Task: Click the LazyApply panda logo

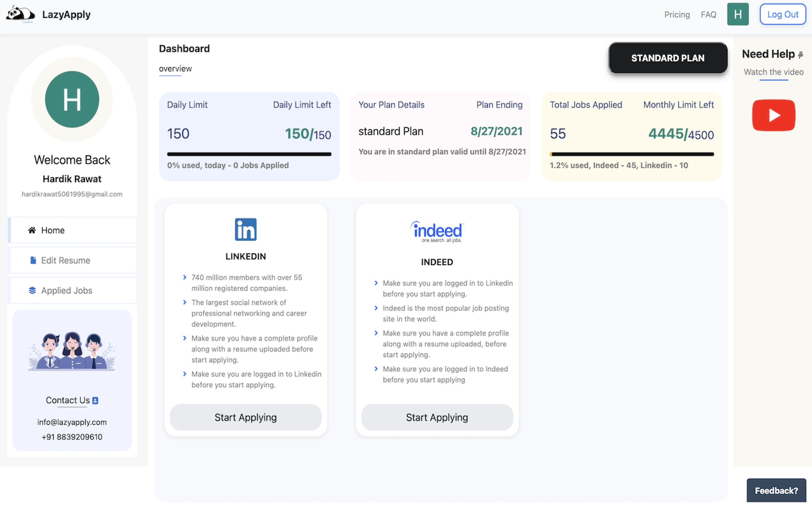Action: [20, 14]
